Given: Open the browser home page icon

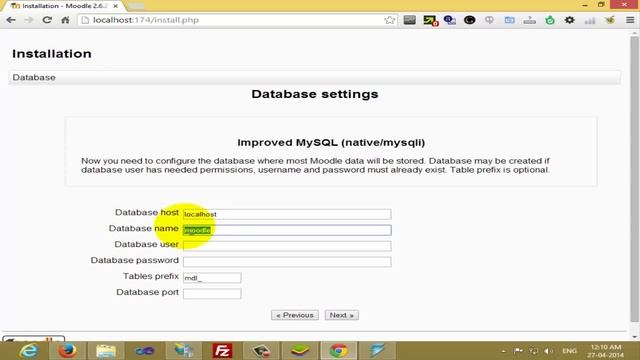Looking at the screenshot, I should [65, 20].
